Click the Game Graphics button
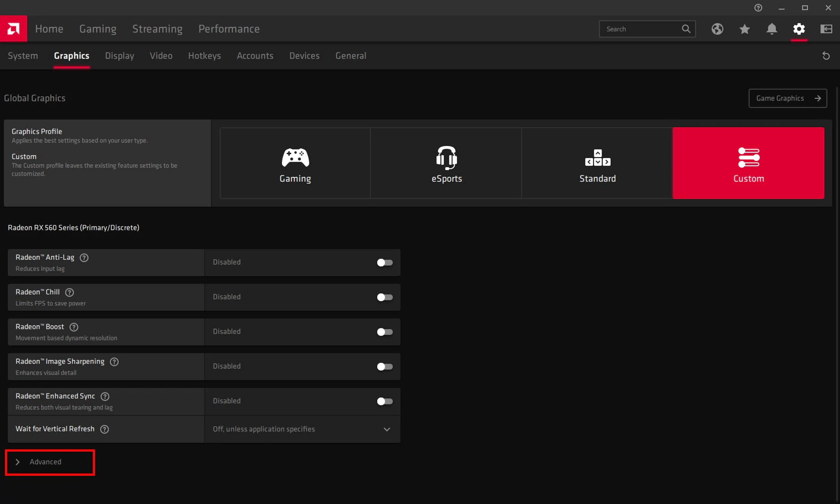This screenshot has height=504, width=840. (x=788, y=98)
